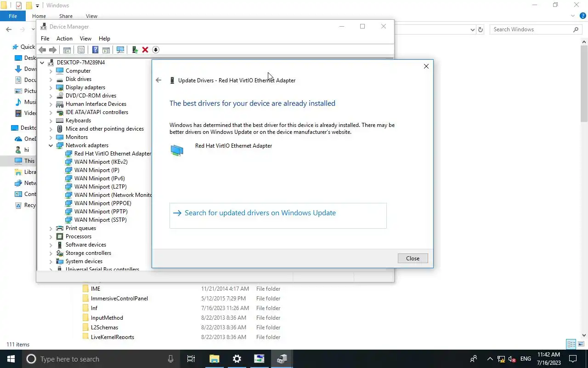The width and height of the screenshot is (588, 368).
Task: Click Human Interface Devices node label
Action: point(96,104)
